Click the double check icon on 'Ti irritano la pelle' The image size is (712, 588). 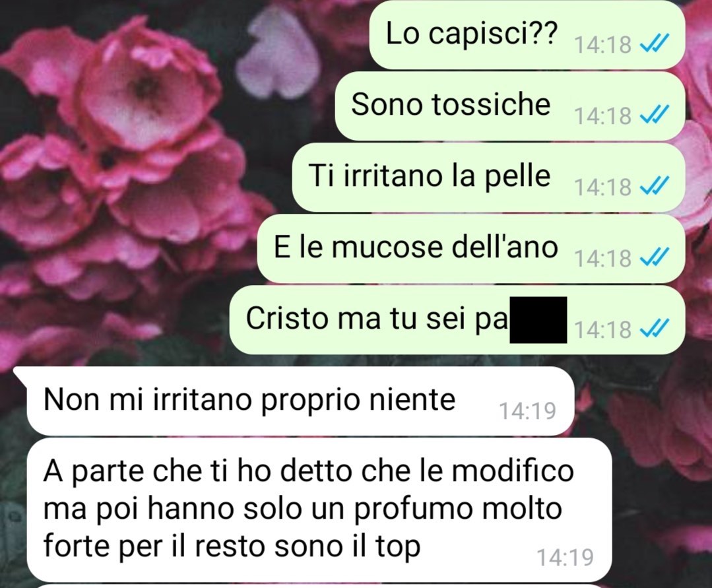pos(654,186)
